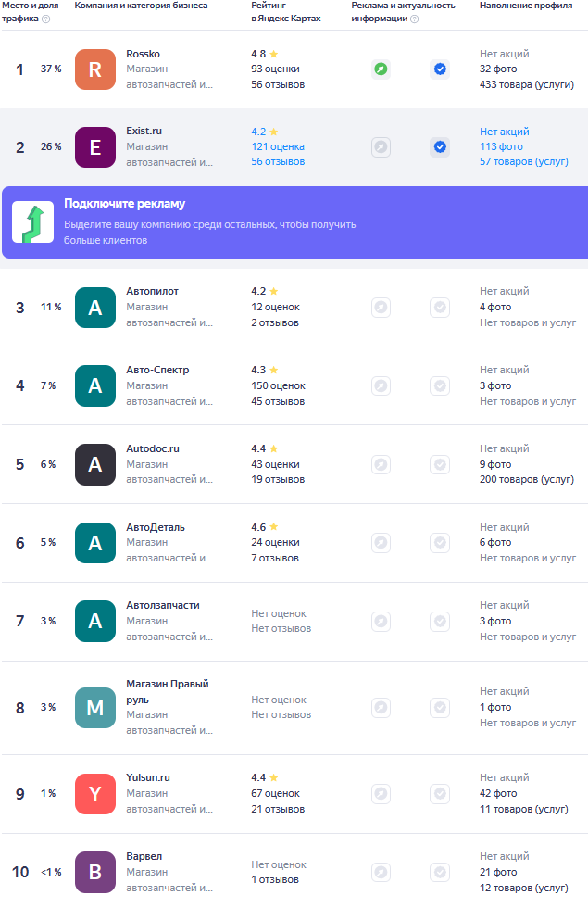Image resolution: width=588 pixels, height=908 pixels.
Task: Click Yulsun.ru's gray verified checkmark icon
Action: pyautogui.click(x=440, y=793)
